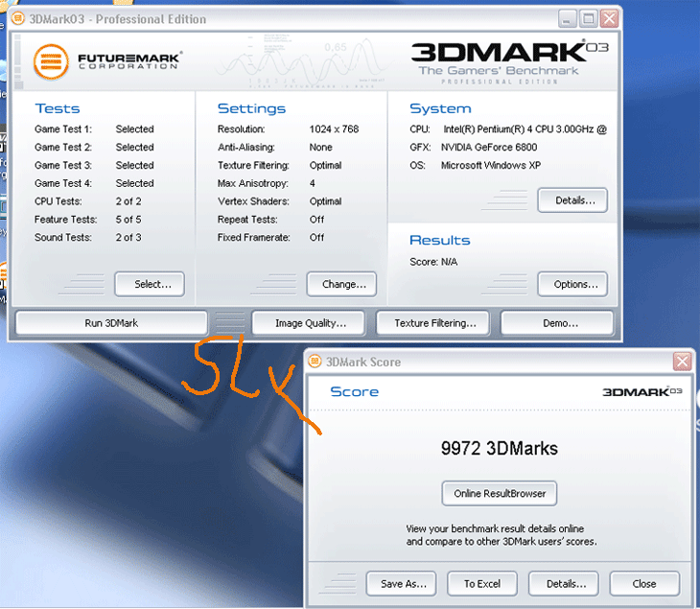Open Options button under Results
This screenshot has width=700, height=609.
click(572, 284)
